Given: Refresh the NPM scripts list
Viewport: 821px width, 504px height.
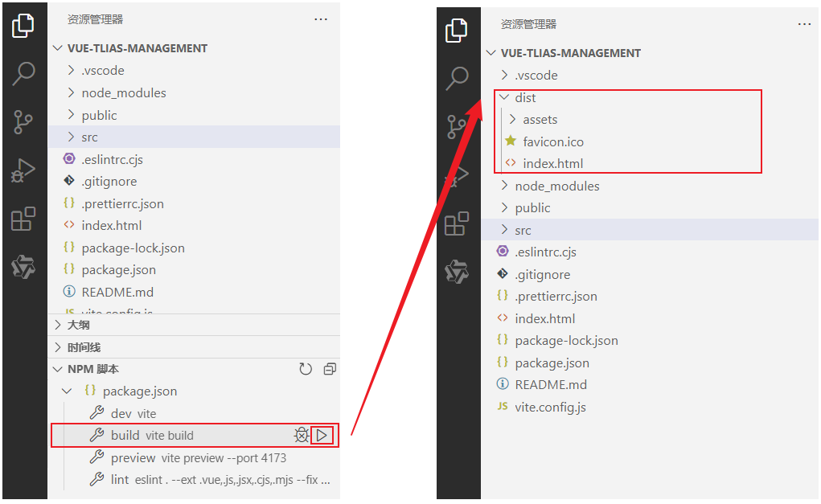Looking at the screenshot, I should 306,369.
